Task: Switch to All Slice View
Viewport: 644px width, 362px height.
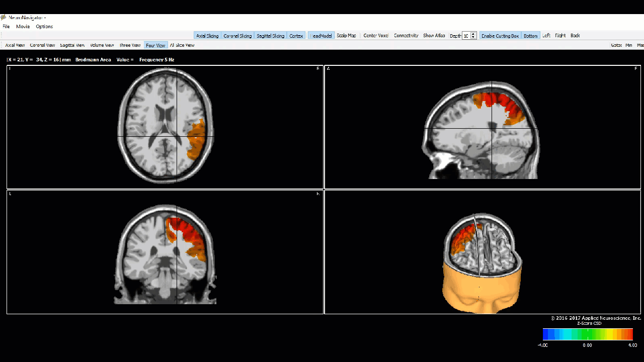Action: coord(182,45)
